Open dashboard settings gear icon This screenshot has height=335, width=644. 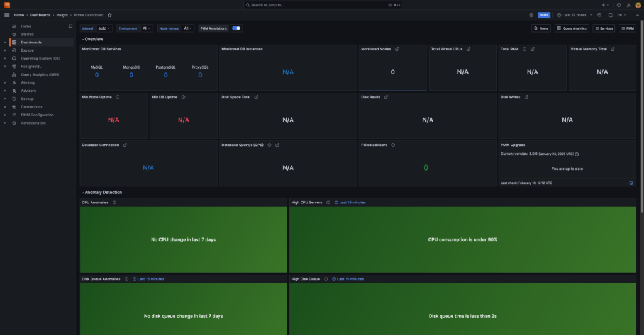[531, 14]
